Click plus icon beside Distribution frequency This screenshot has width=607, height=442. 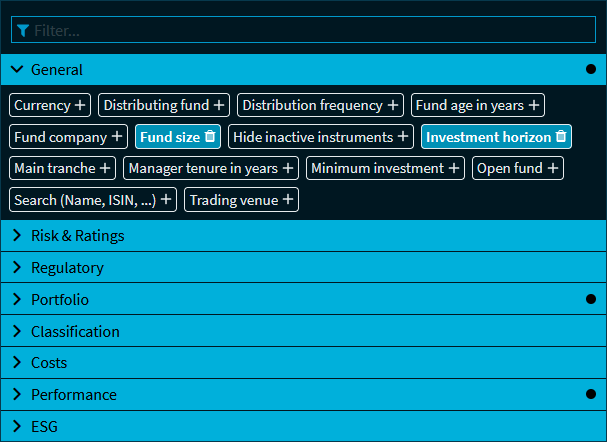[393, 105]
